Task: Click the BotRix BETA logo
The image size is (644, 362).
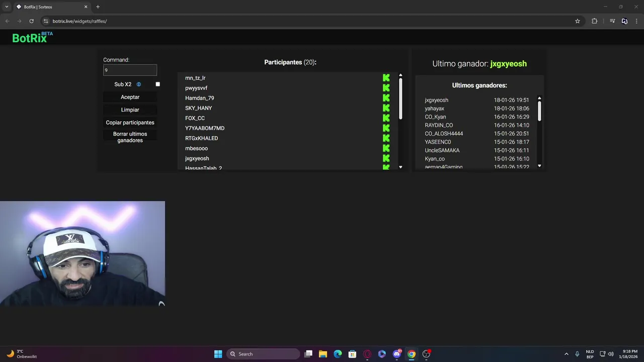Action: (32, 37)
